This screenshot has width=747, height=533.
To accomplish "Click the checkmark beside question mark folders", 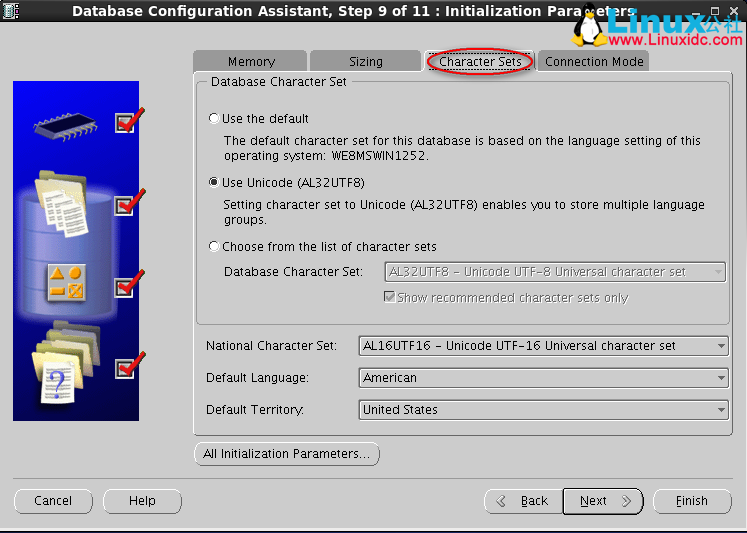I will point(129,366).
